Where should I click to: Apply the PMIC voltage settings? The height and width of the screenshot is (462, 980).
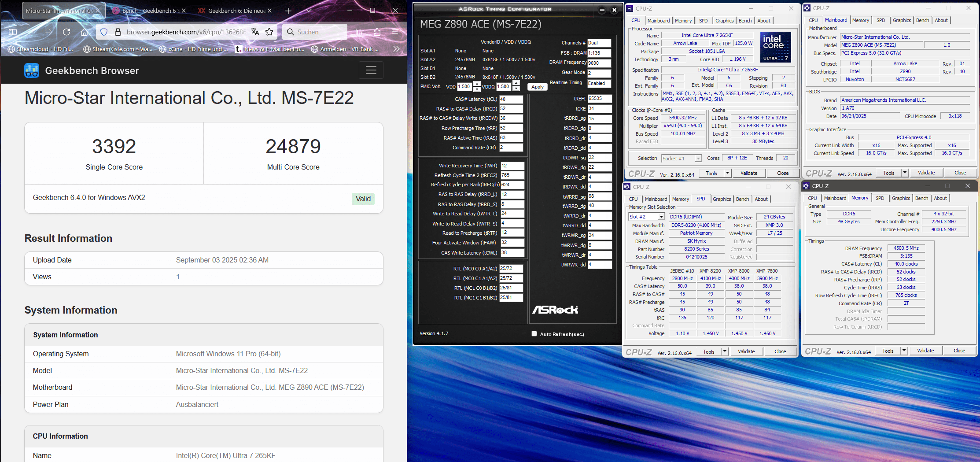click(537, 87)
